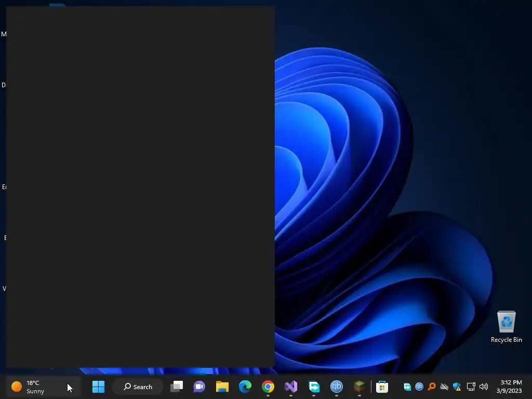Image resolution: width=532 pixels, height=399 pixels.
Task: Open network status in the system tray
Action: [x=471, y=387]
